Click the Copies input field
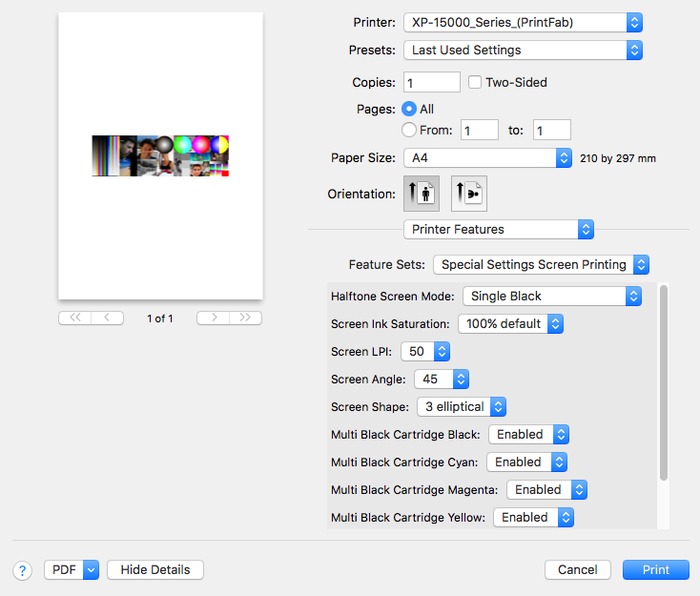 (432, 82)
